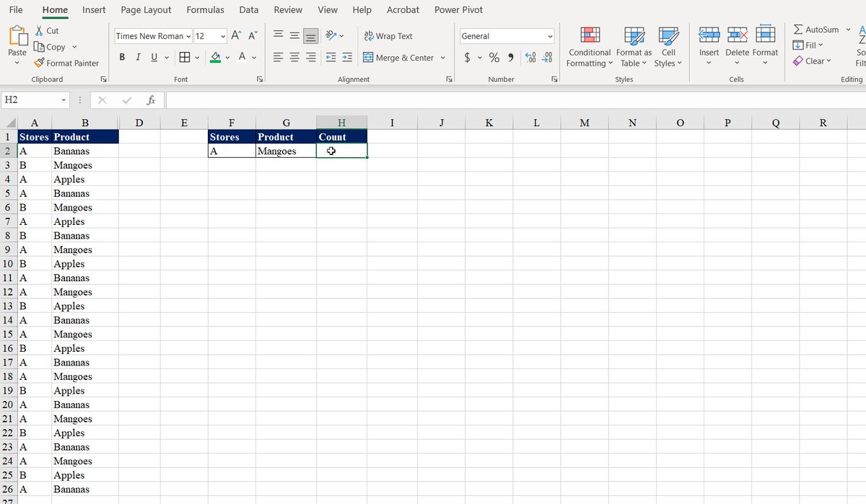Switch to the Insert tab
This screenshot has width=866, height=504.
tap(94, 10)
